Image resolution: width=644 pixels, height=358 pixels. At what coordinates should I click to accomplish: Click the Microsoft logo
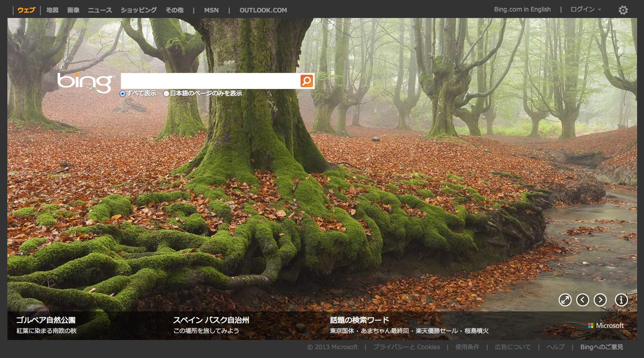606,326
